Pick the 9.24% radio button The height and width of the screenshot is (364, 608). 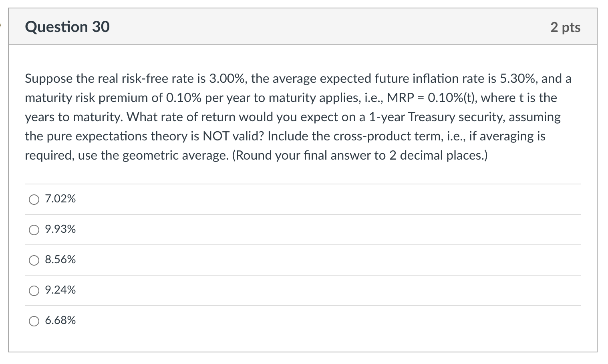(34, 291)
